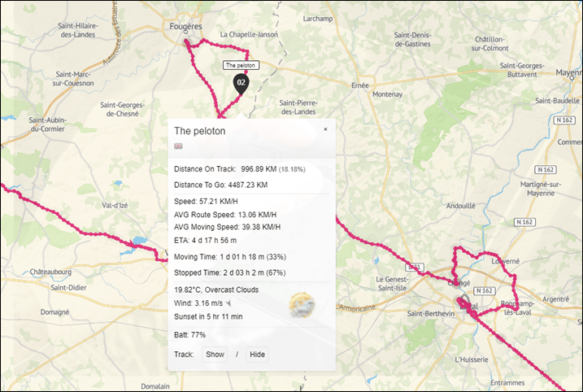This screenshot has width=583, height=392.
Task: Click the Châteaubourg town label
Action: pyautogui.click(x=50, y=272)
